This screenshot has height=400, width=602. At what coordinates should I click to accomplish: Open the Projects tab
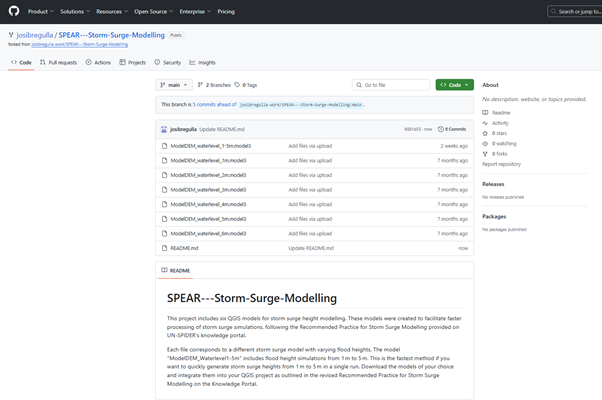[x=132, y=62]
